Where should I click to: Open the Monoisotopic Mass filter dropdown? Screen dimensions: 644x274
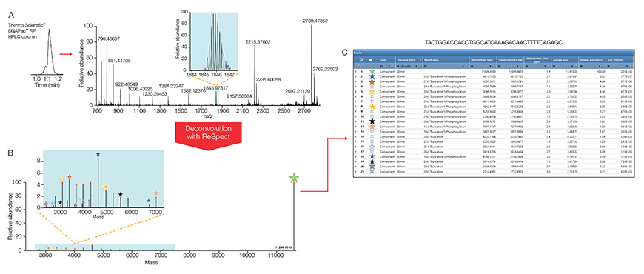coord(490,66)
